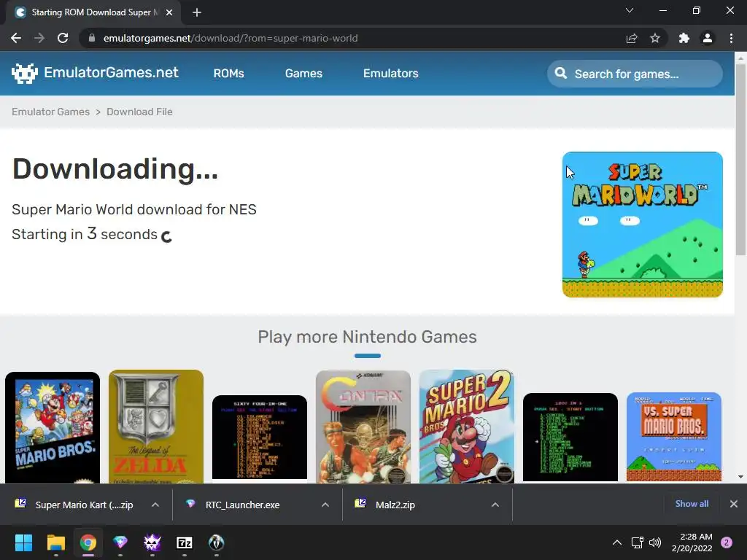Screen dimensions: 747x560
Task: Expand options for Malz2.zip
Action: 495,505
